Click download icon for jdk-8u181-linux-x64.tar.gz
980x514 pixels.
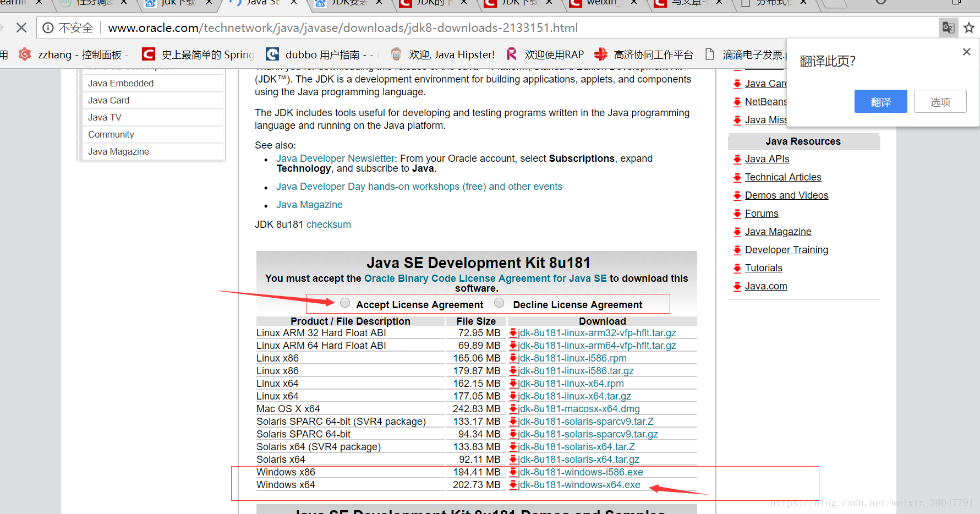coord(513,396)
